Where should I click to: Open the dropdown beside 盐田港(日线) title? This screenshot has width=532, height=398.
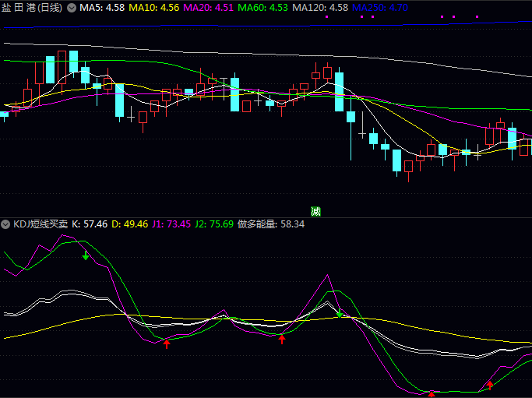pos(72,8)
